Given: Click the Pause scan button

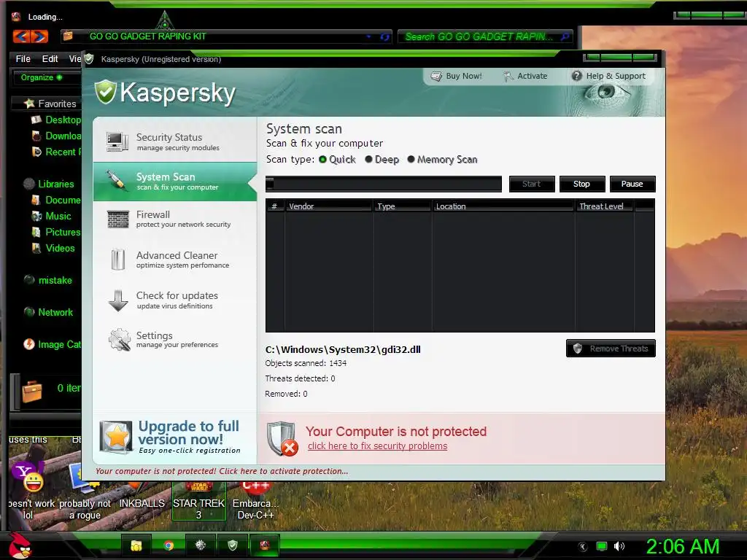Looking at the screenshot, I should pyautogui.click(x=632, y=184).
